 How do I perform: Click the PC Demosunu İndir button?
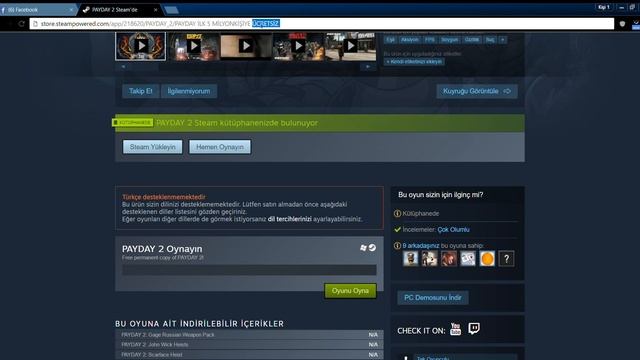[x=433, y=298]
